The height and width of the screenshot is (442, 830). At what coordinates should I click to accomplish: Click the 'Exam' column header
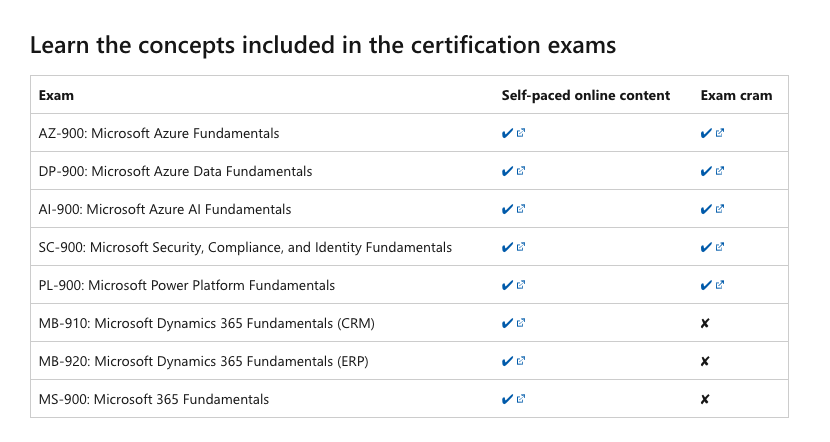click(x=56, y=95)
